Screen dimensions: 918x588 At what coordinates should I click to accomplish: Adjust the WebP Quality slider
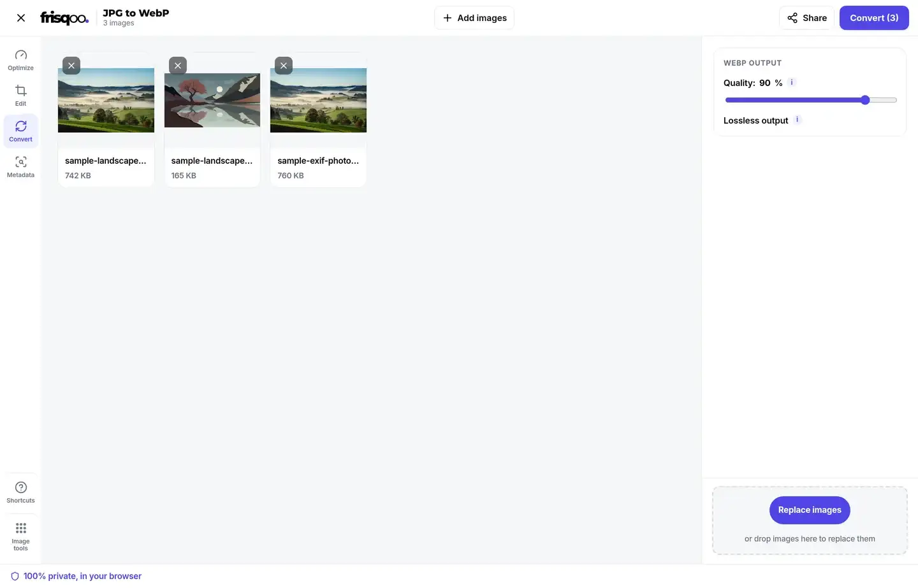[811, 100]
